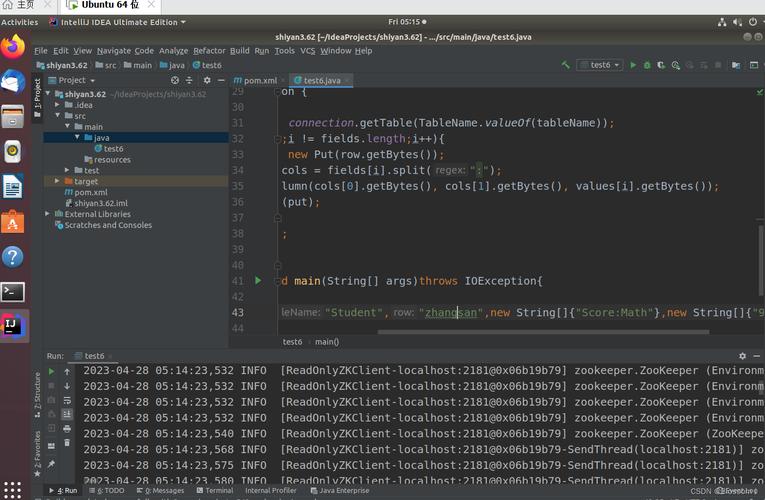
Task: Open the VCS menu
Action: (x=307, y=51)
